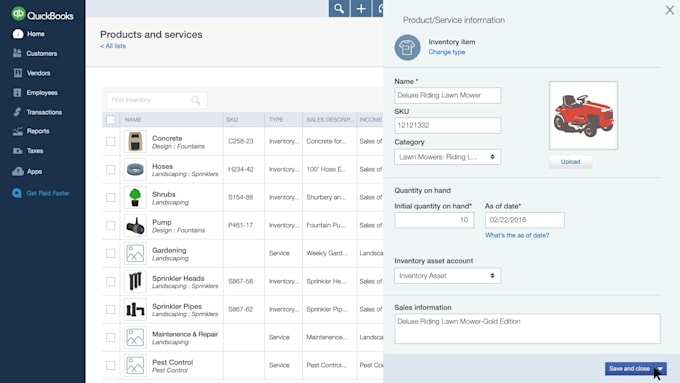Click the Shrubs product thumbnail
This screenshot has height=383, width=680.
pyautogui.click(x=135, y=197)
